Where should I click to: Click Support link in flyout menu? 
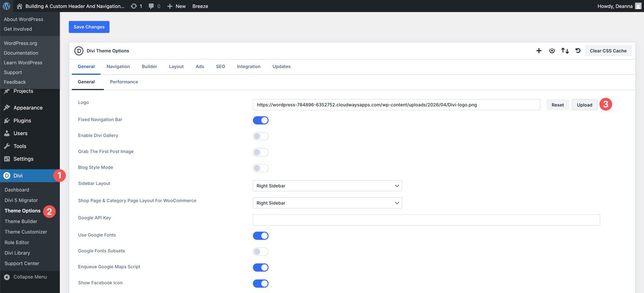coord(13,73)
